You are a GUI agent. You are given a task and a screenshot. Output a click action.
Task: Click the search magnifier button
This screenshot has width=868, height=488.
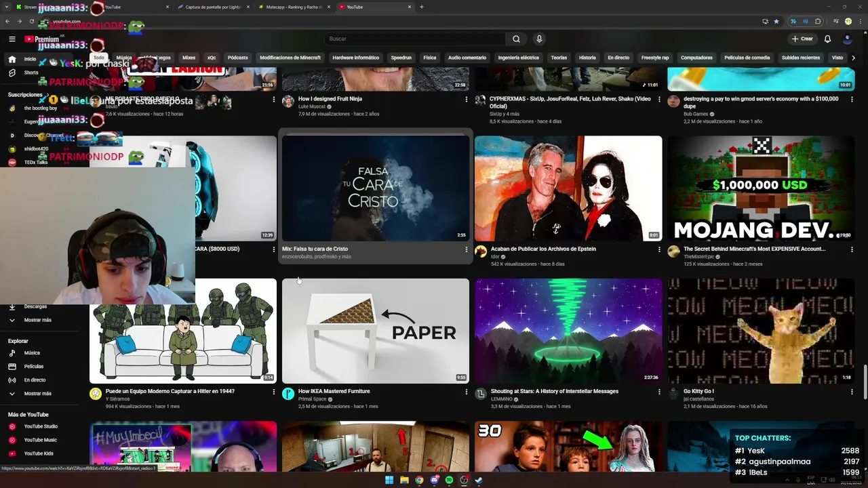tap(516, 39)
